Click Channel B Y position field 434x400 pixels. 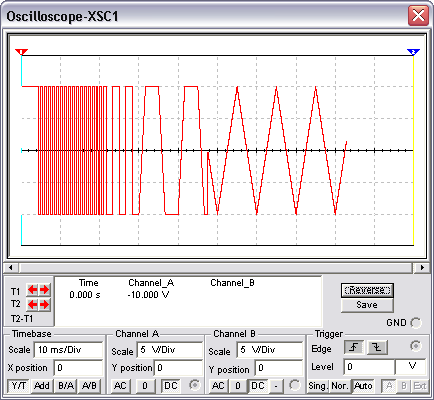pyautogui.click(x=279, y=368)
